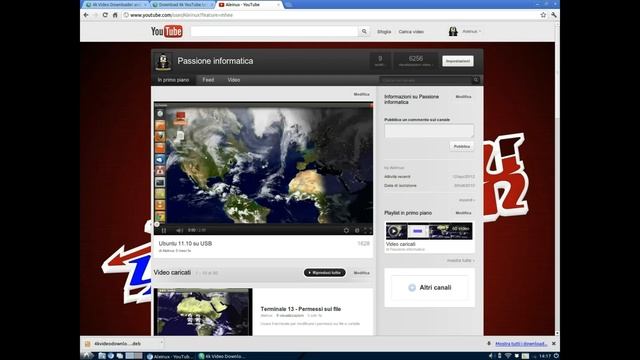Reload the current page
The width and height of the screenshot is (640, 360).
click(x=105, y=15)
